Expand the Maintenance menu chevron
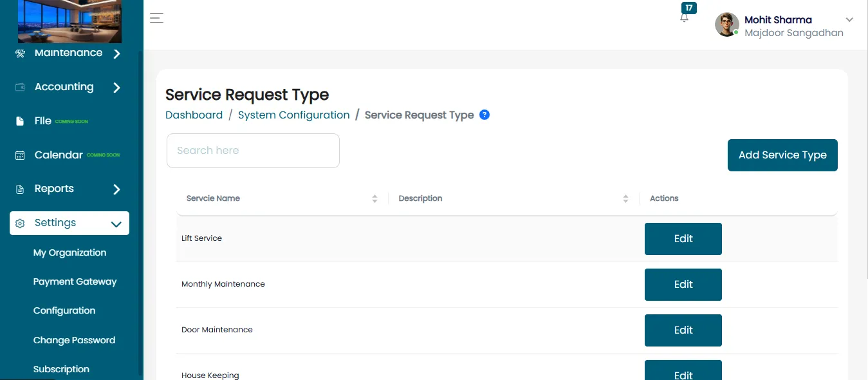The height and width of the screenshot is (380, 868). pos(116,53)
